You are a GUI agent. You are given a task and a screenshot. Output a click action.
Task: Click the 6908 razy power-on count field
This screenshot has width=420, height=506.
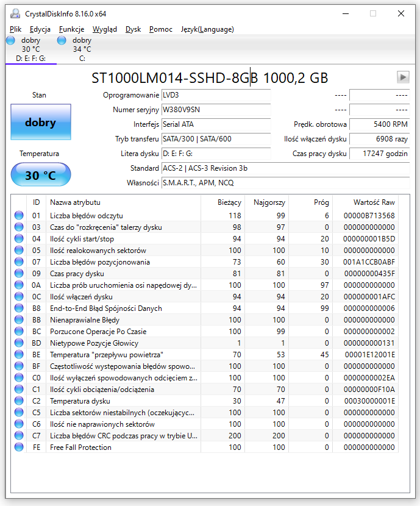tap(380, 139)
